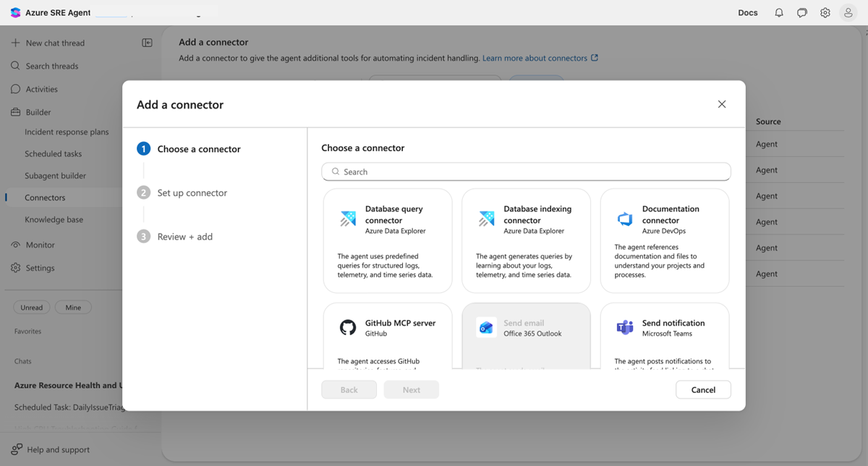Open Scheduled Task: DailyIssueTriage chat
868x466 pixels.
68,407
